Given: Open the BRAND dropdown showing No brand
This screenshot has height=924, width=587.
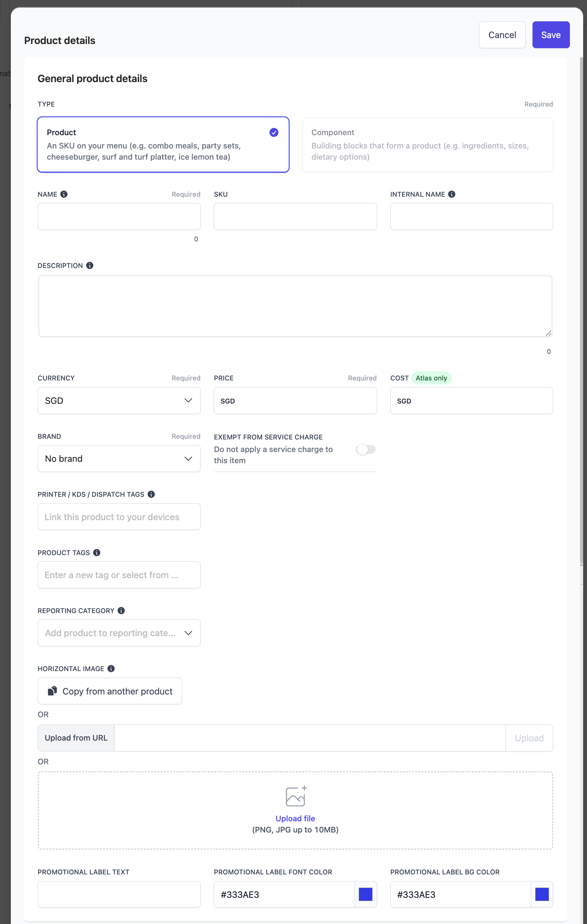Looking at the screenshot, I should click(119, 458).
